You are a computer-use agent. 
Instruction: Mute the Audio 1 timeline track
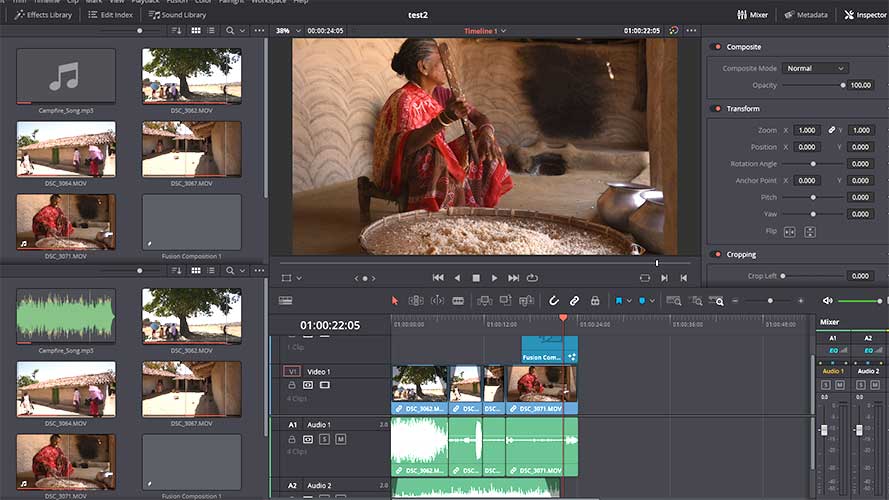coord(340,439)
